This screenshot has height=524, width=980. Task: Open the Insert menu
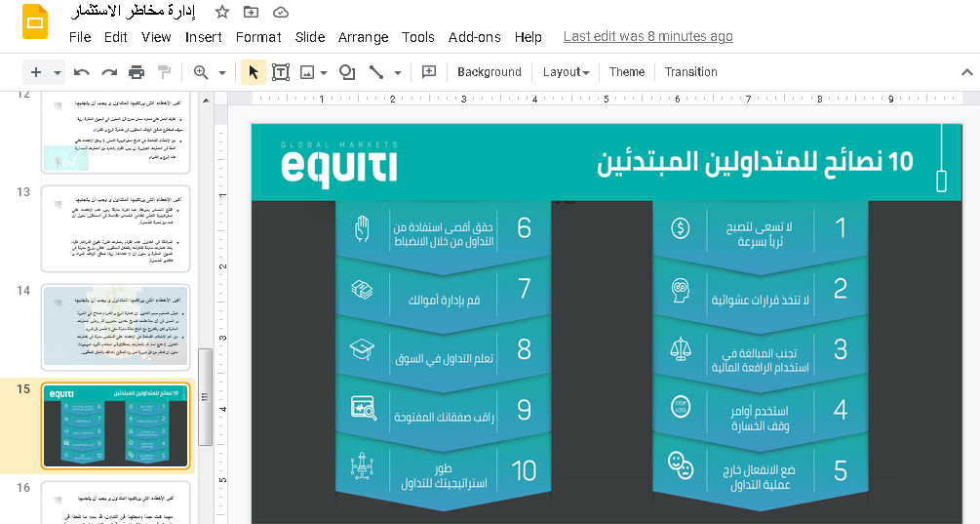[x=204, y=37]
